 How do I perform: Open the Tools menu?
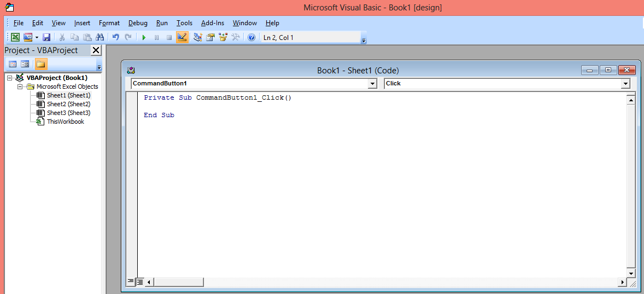tap(184, 23)
